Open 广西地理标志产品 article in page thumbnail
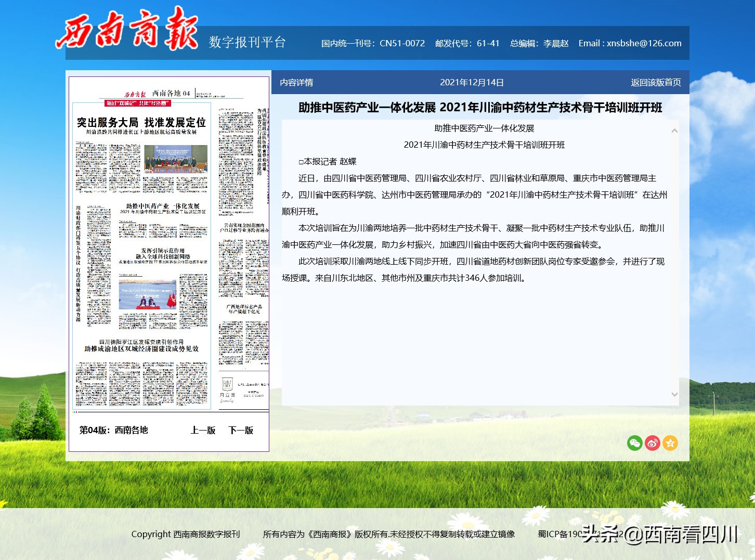The width and height of the screenshot is (755, 560). click(x=244, y=309)
